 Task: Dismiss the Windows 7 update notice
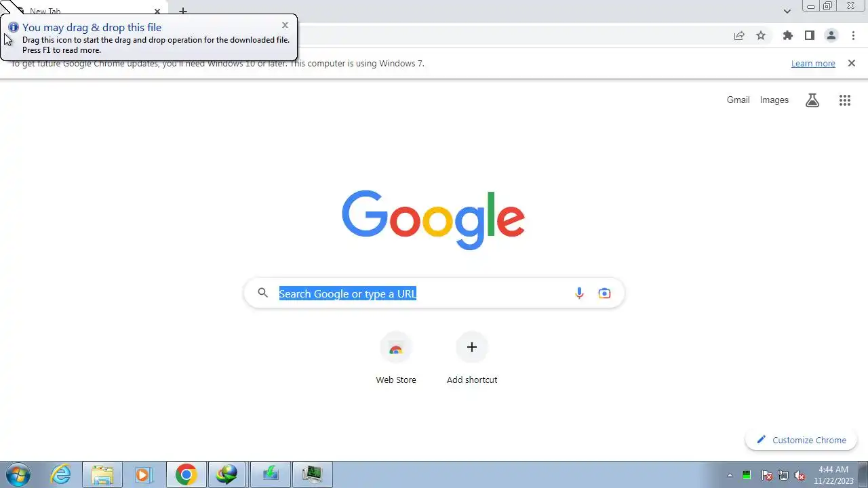[x=852, y=63]
